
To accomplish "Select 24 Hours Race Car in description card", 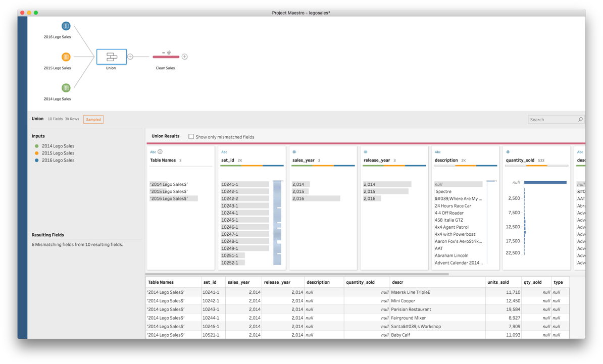I will 453,205.
